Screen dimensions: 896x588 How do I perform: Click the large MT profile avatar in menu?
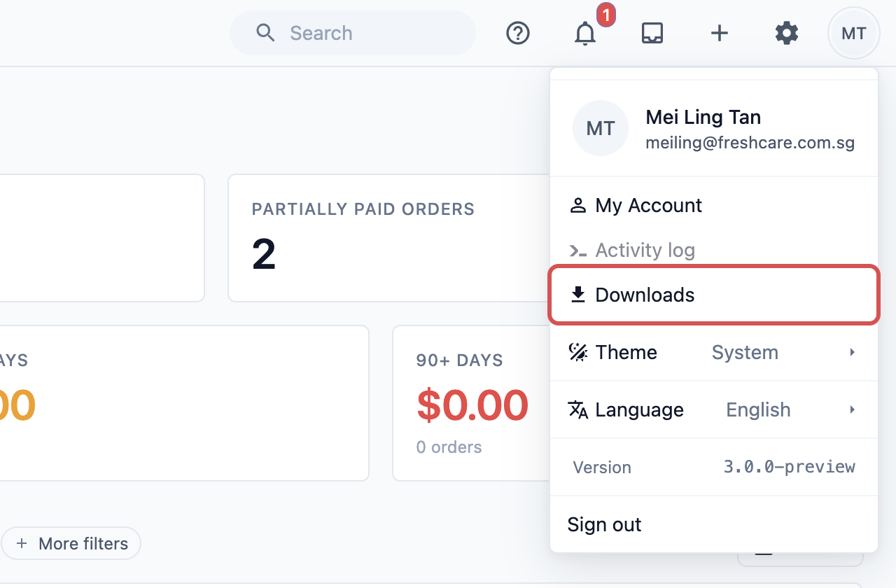[x=601, y=128]
